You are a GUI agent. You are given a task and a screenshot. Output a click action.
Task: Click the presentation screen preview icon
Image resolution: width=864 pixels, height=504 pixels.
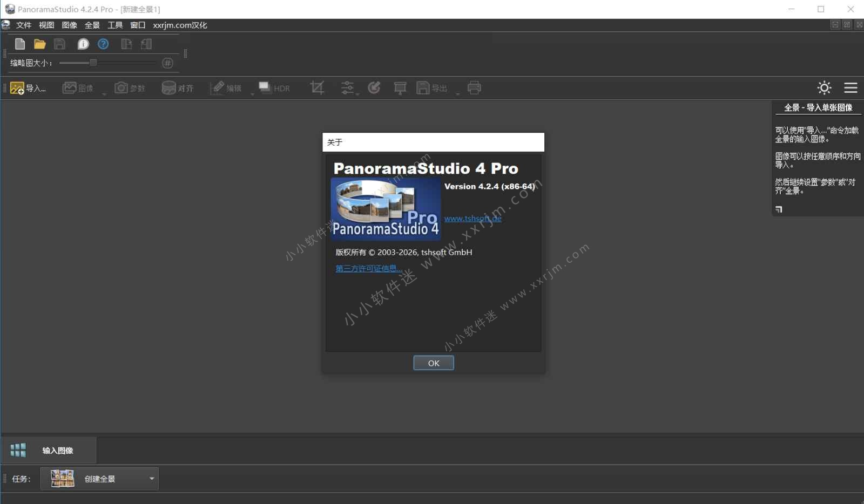pos(400,88)
